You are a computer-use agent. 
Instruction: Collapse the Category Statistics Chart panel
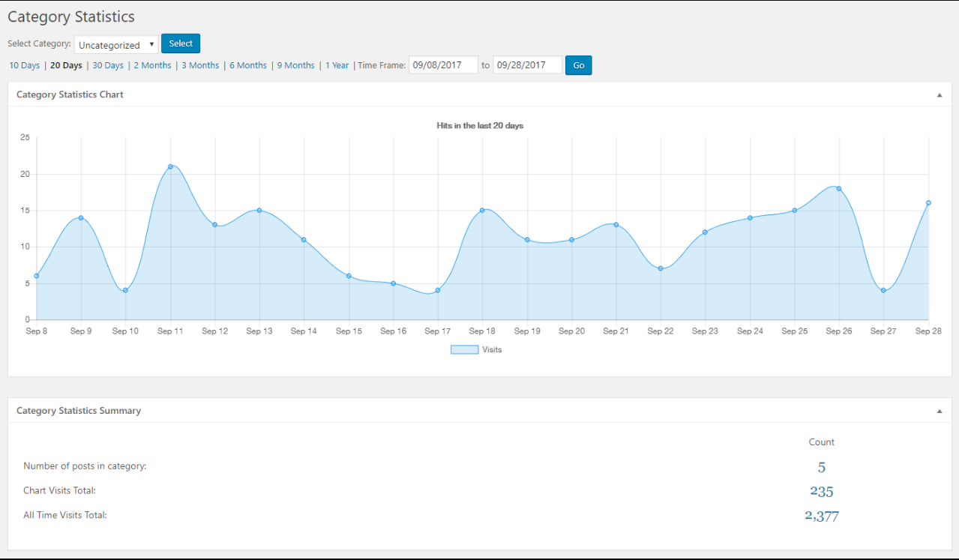939,95
